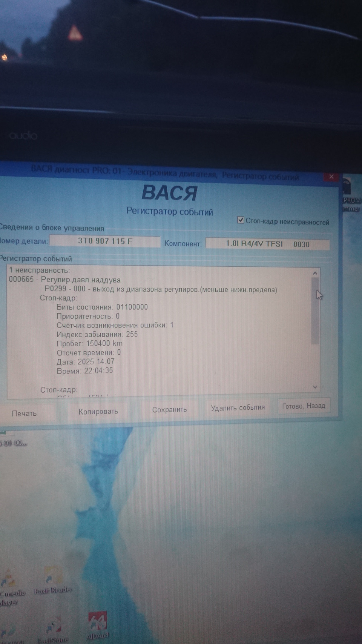Click the Сохранить button

[169, 409]
